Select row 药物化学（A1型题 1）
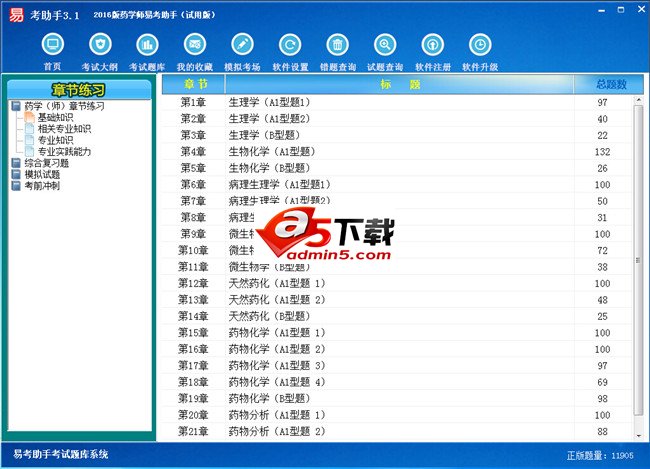Viewport: 650px width, 469px height. [x=397, y=333]
